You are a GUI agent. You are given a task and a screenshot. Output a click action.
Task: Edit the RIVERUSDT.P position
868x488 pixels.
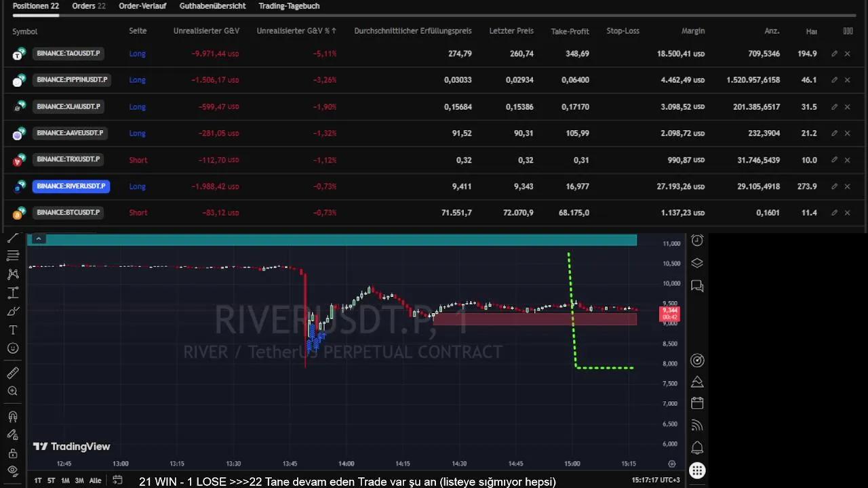[834, 186]
